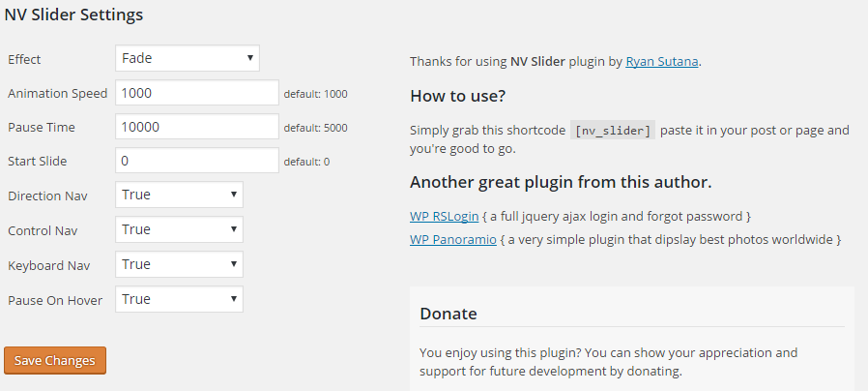Click the Animation Speed input field
The image size is (868, 391).
click(197, 93)
